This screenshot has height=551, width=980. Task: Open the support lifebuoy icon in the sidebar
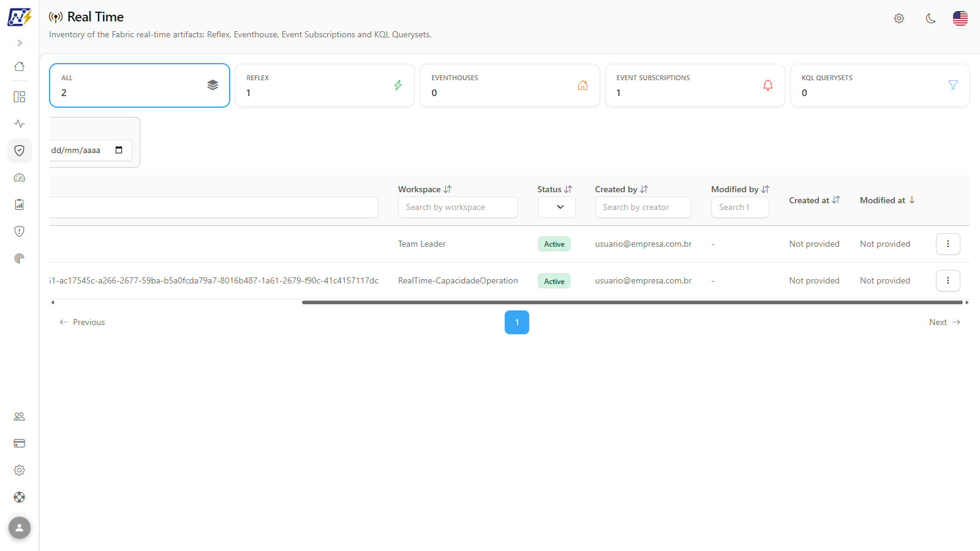[20, 497]
